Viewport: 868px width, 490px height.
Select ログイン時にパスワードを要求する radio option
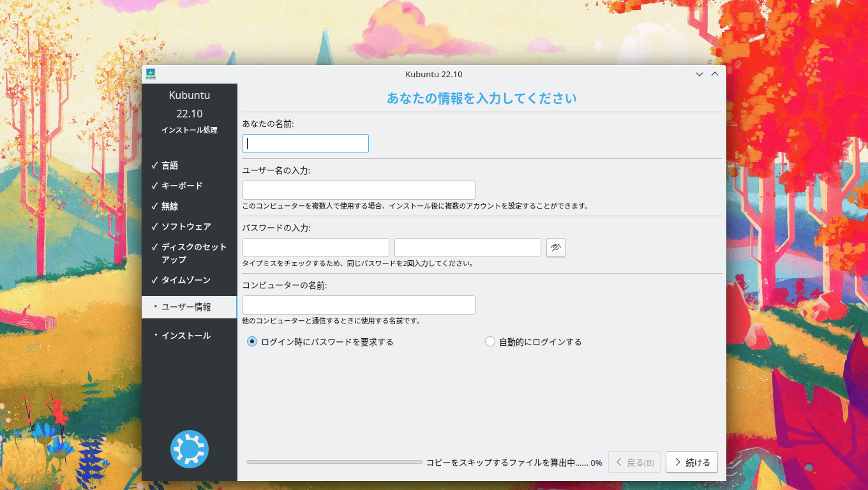pos(320,342)
